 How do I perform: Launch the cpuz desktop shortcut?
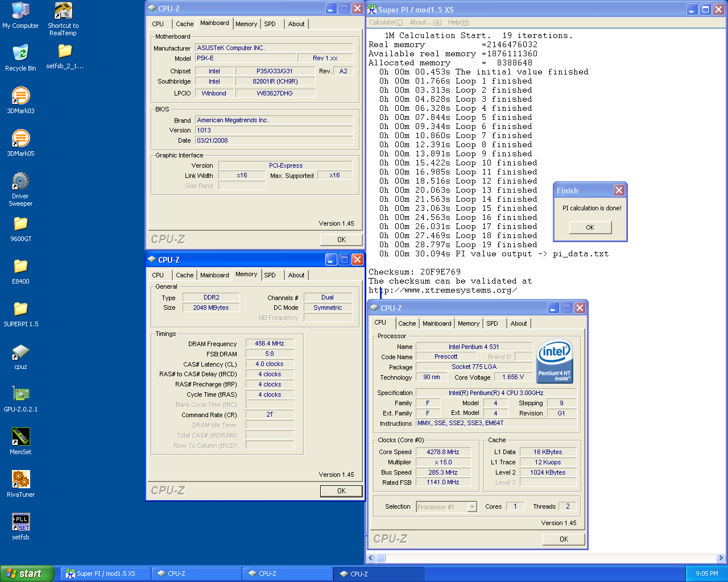pyautogui.click(x=20, y=356)
